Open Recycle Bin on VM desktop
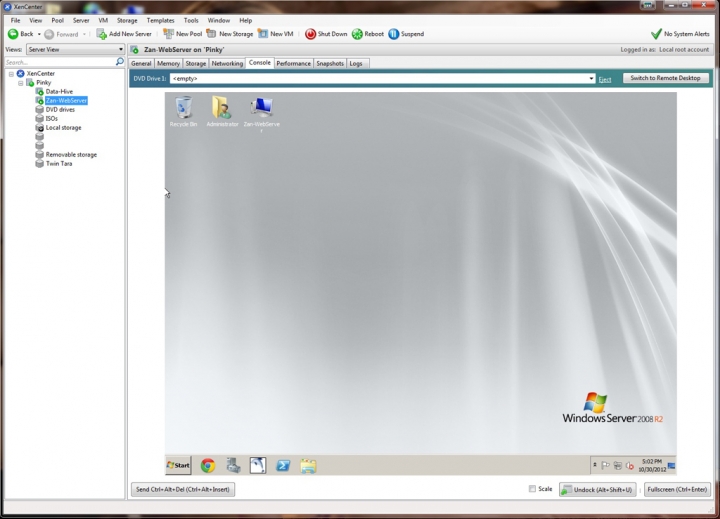 point(183,111)
